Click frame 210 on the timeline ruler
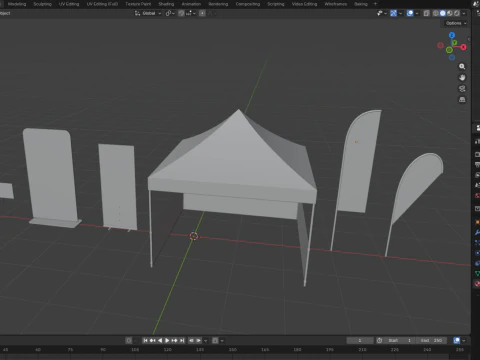Image resolution: width=480 pixels, height=360 pixels. tap(362, 350)
